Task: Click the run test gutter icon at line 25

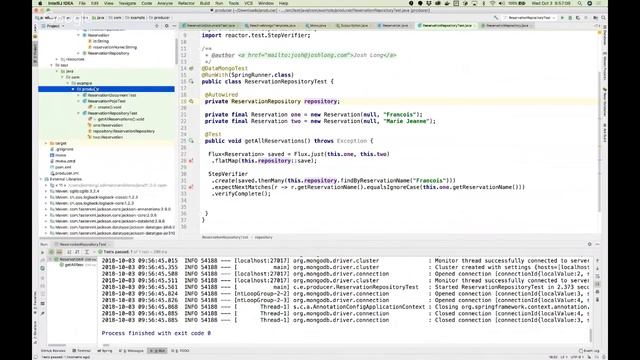Action: coord(191,141)
